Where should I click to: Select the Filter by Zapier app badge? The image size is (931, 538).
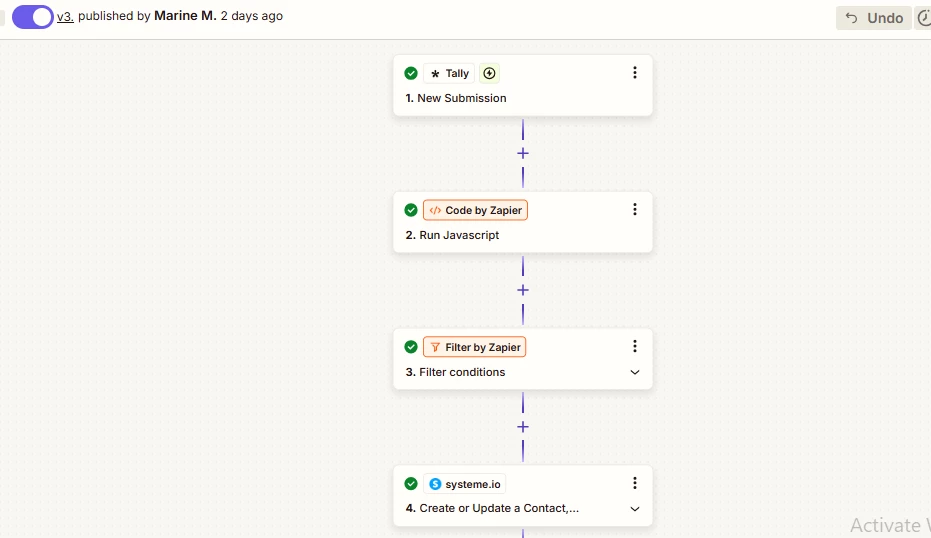point(474,347)
